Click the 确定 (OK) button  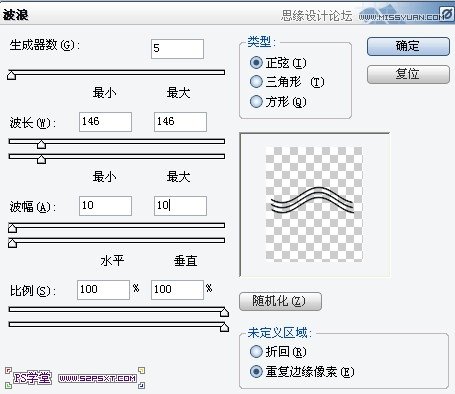408,46
